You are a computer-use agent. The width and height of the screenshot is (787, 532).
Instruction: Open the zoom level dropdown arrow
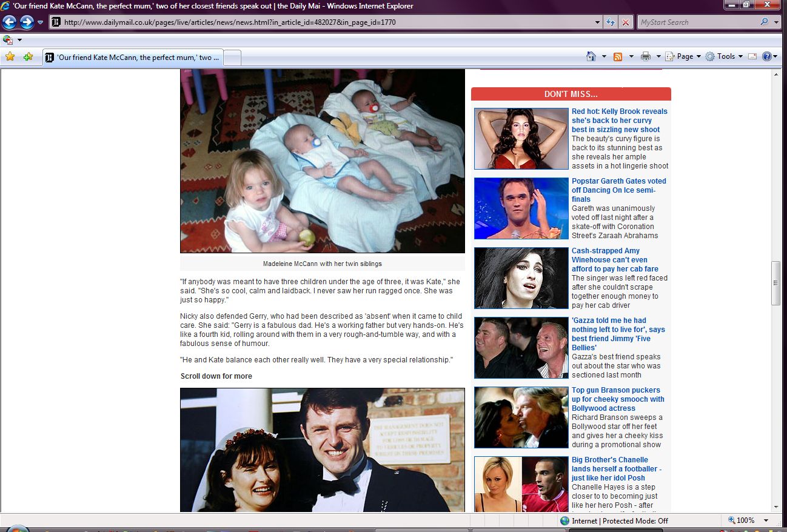[x=766, y=520]
